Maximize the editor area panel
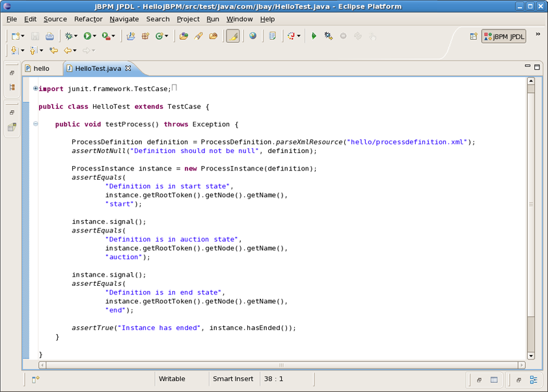The height and width of the screenshot is (392, 548). (537, 66)
